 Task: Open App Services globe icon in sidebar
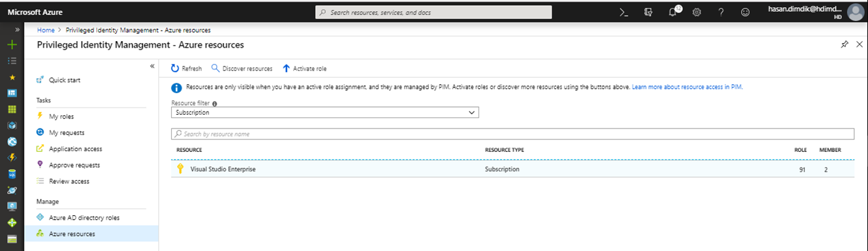(x=12, y=141)
